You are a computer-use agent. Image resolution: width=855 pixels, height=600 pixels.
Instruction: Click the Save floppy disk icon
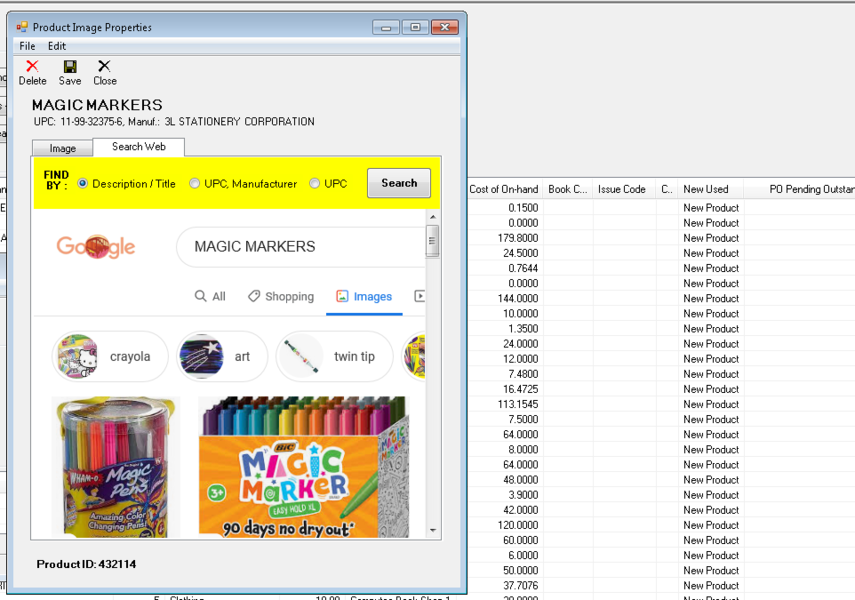tap(70, 67)
